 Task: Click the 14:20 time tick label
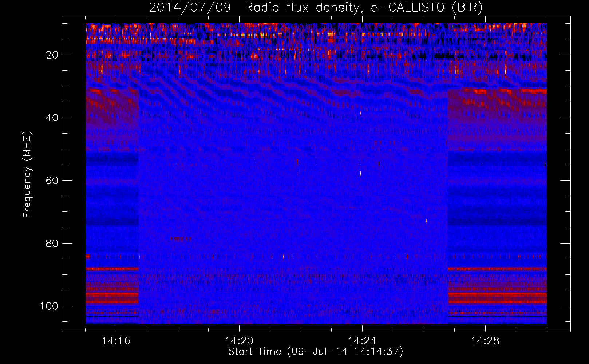[239, 341]
